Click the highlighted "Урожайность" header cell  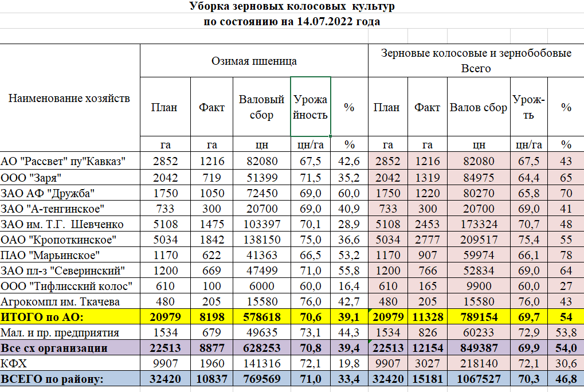pos(310,107)
